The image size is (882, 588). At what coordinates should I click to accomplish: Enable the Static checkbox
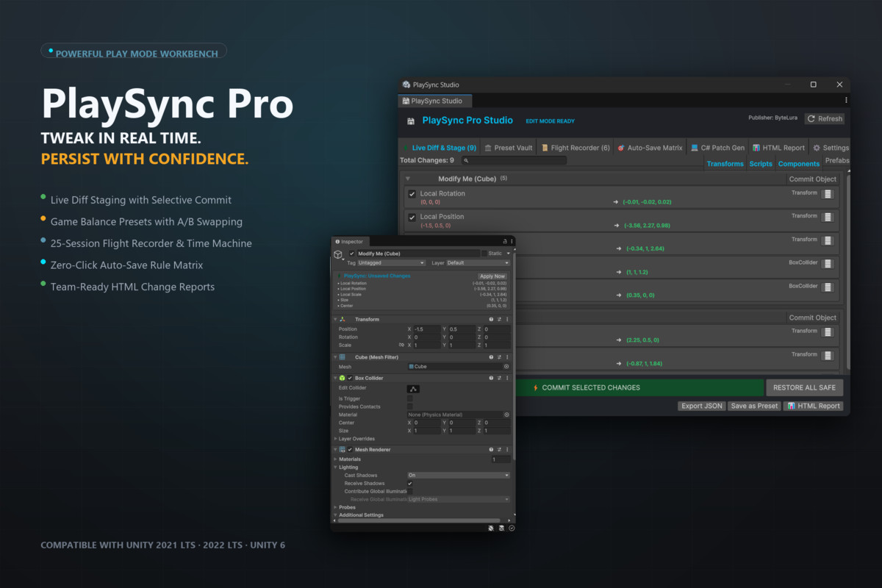click(x=484, y=254)
